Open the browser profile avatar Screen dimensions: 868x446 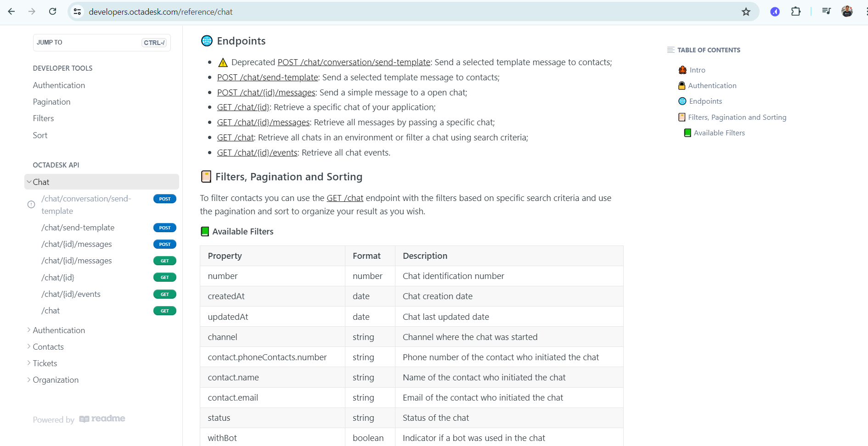click(x=847, y=11)
